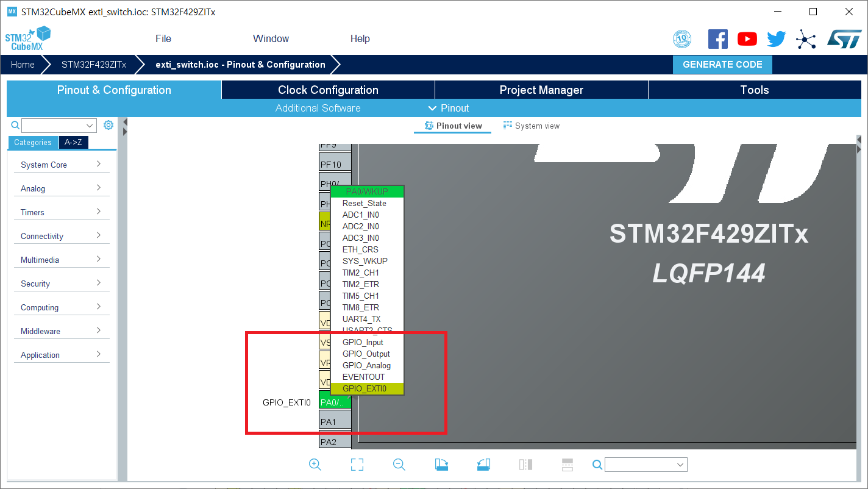Choose GPIO_Output from the pin menu
The width and height of the screenshot is (868, 489).
367,354
